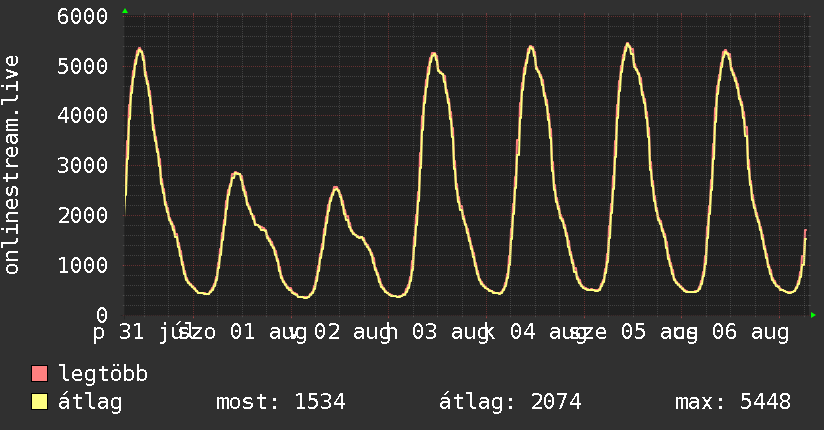The height and width of the screenshot is (430, 824).
Task: Select the átlag legend label beside yellow swatch
Action: pyautogui.click(x=90, y=402)
